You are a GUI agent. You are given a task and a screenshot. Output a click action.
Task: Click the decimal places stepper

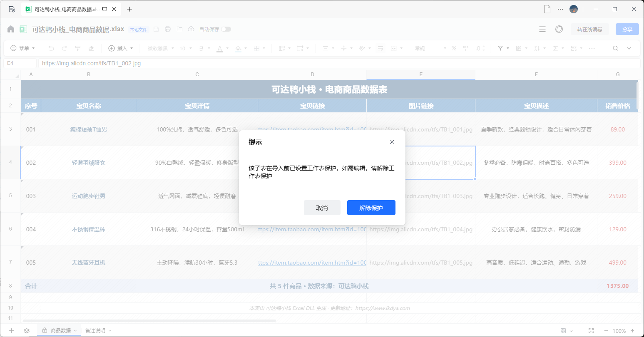coord(480,48)
